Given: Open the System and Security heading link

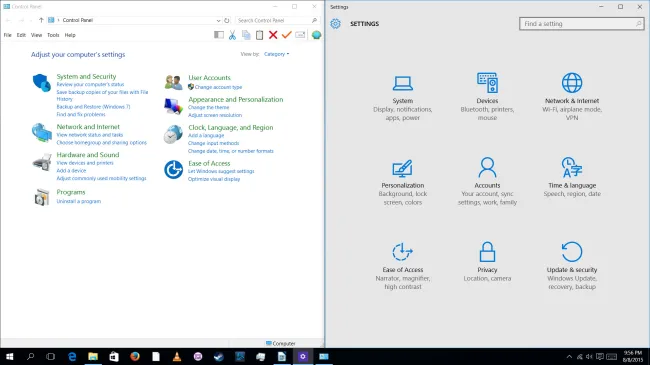Looking at the screenshot, I should pos(86,76).
